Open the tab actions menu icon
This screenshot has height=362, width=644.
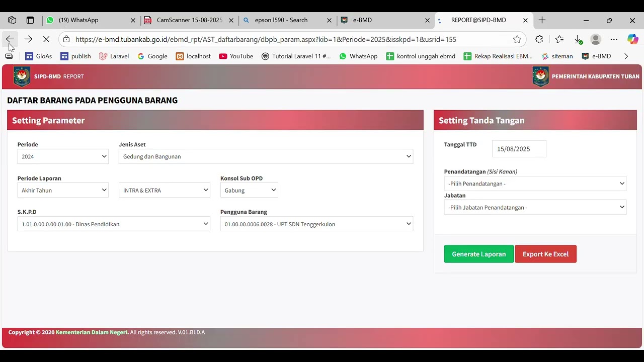30,20
